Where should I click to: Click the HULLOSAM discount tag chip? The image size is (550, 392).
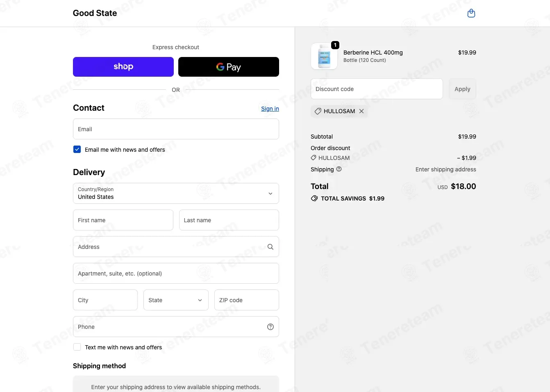point(339,111)
